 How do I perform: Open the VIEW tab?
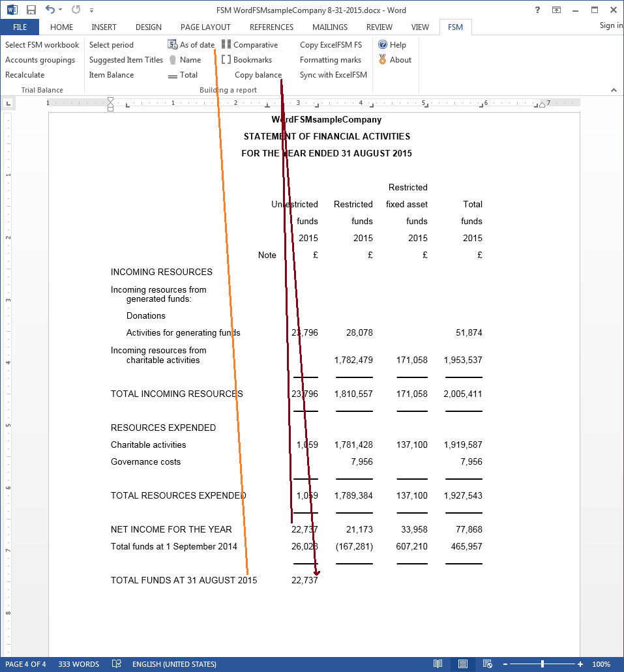pyautogui.click(x=420, y=27)
